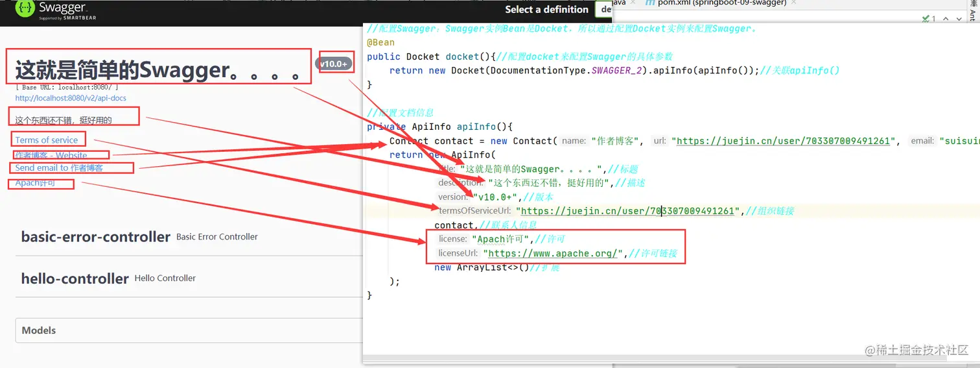
Task: Open the api-docs localhost link
Action: [71, 98]
